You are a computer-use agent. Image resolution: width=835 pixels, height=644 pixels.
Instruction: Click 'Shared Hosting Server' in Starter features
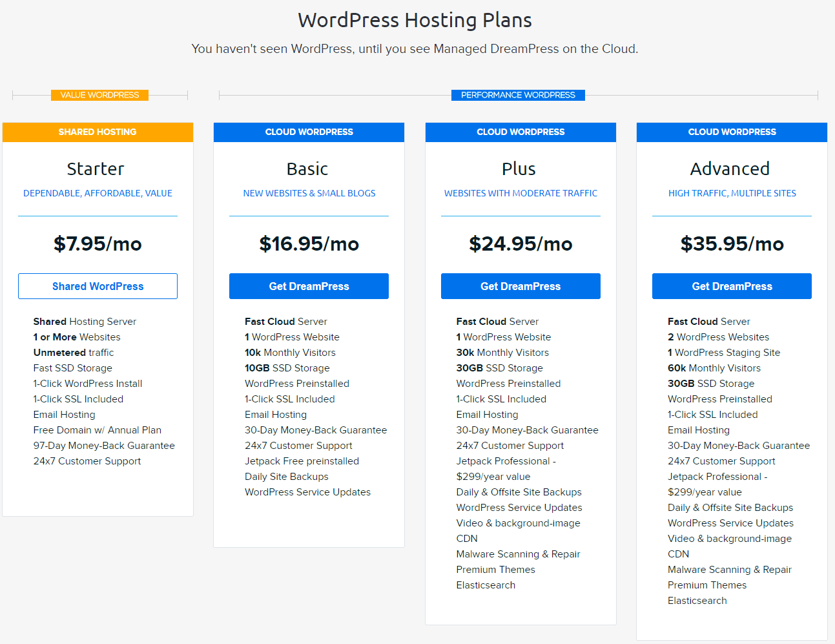click(85, 321)
